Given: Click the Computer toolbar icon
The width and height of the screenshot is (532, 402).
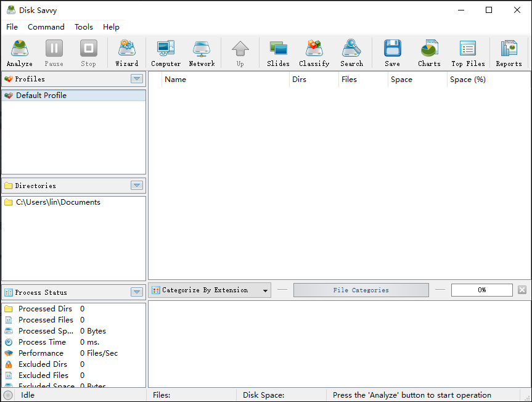Looking at the screenshot, I should (166, 53).
